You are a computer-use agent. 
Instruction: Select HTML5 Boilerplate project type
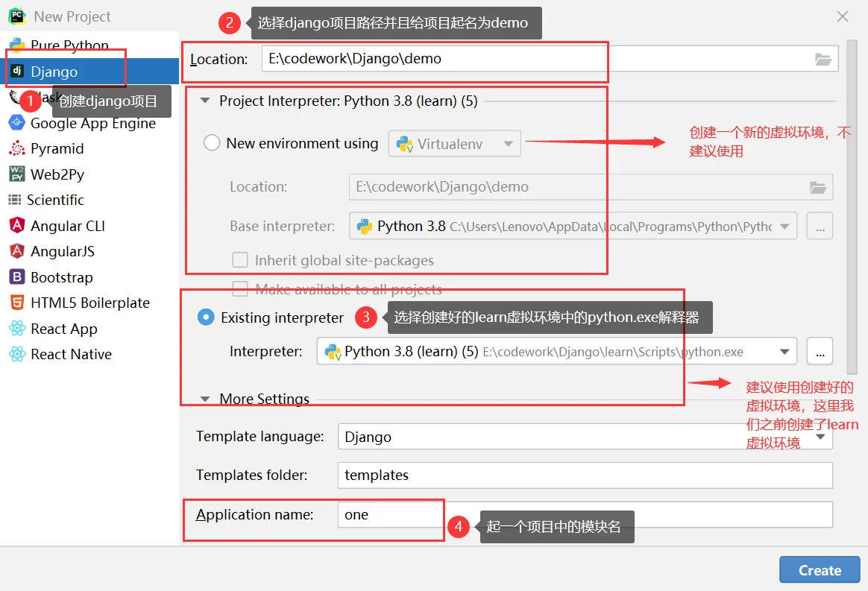tap(89, 303)
